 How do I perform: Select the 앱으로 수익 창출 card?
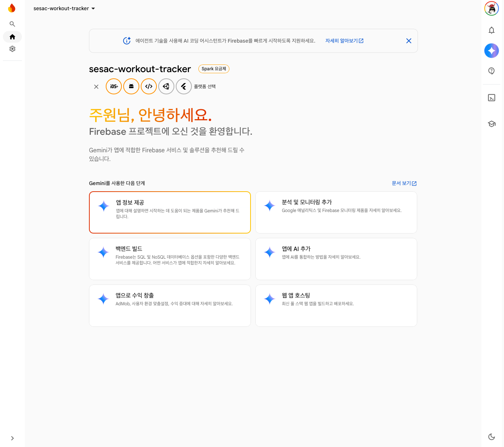click(x=170, y=306)
